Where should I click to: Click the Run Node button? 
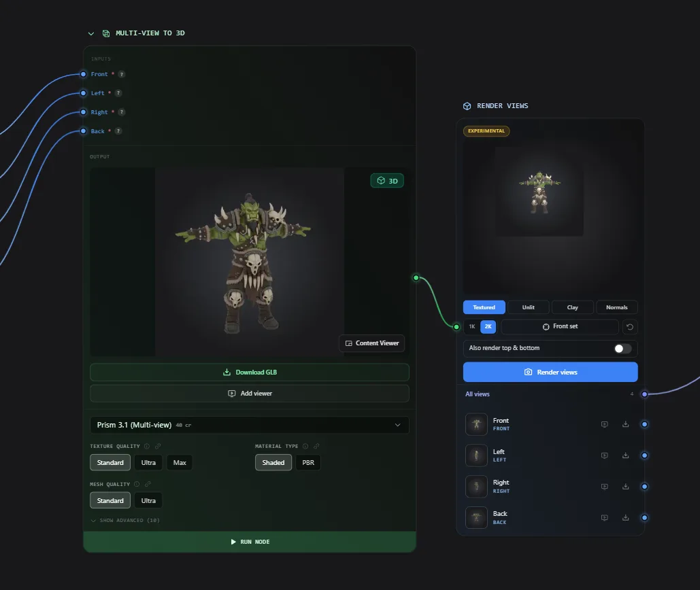[250, 542]
